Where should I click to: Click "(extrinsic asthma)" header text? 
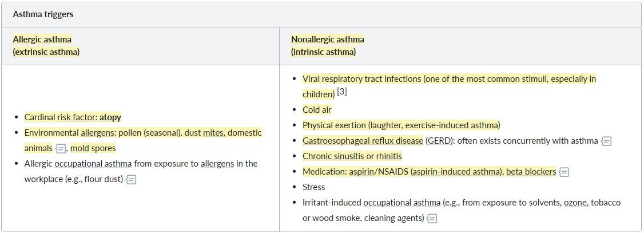point(46,52)
